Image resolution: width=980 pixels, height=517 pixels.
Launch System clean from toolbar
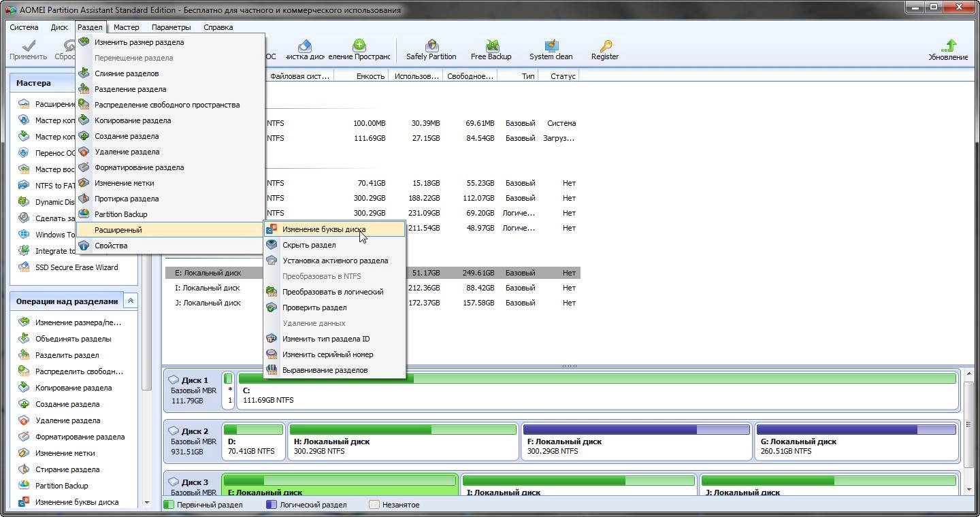coord(551,50)
